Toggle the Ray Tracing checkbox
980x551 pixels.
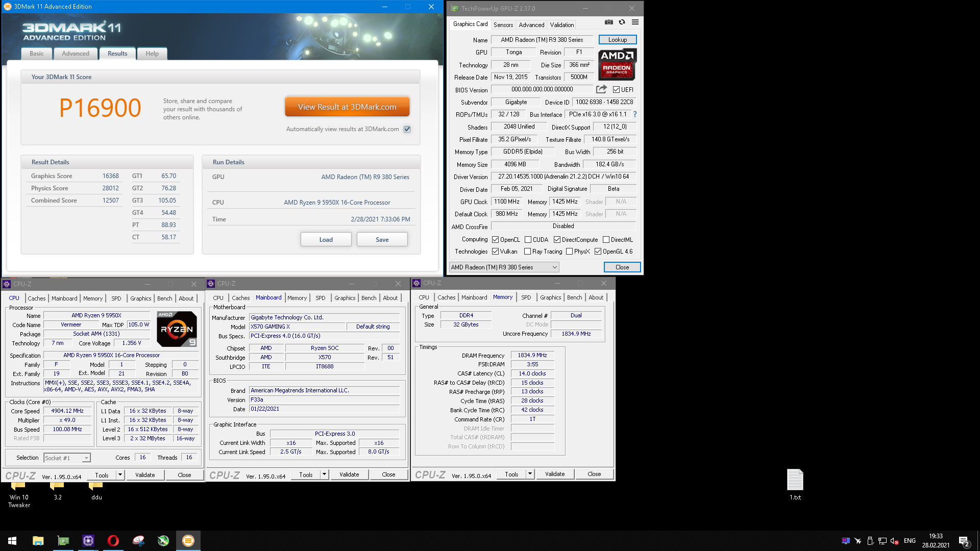click(527, 251)
